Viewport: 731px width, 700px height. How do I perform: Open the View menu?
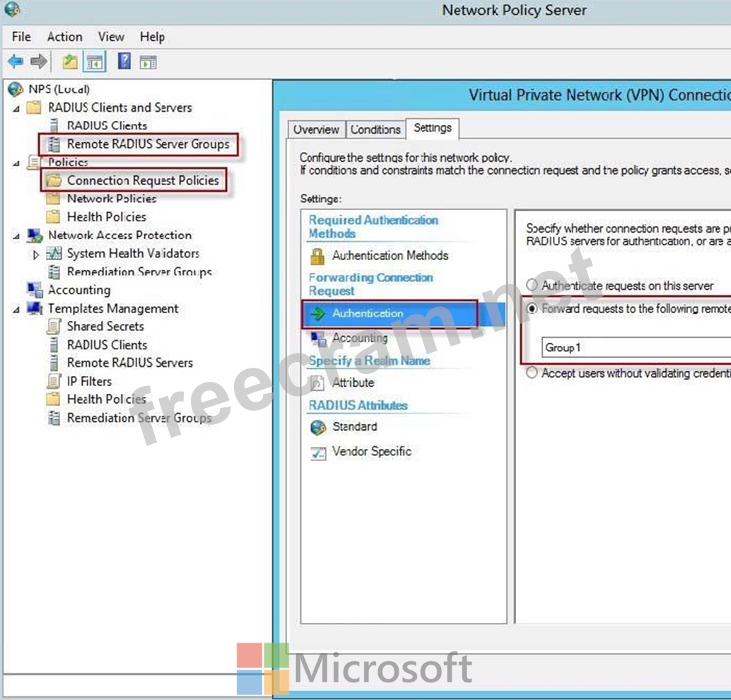[111, 36]
